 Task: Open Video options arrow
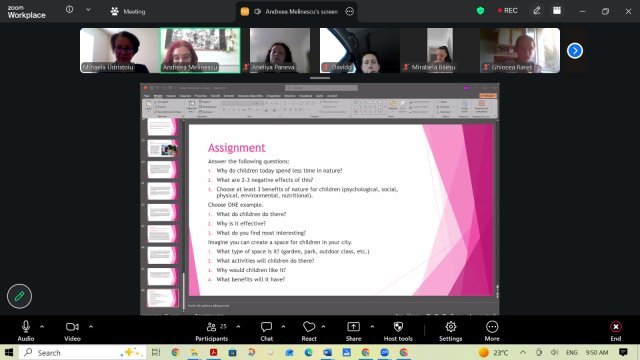[91, 327]
